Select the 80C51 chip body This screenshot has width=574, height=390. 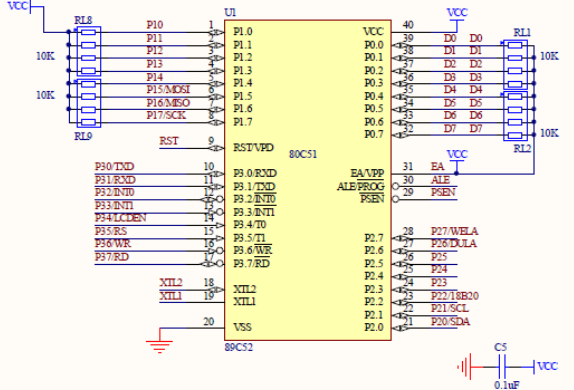point(308,180)
